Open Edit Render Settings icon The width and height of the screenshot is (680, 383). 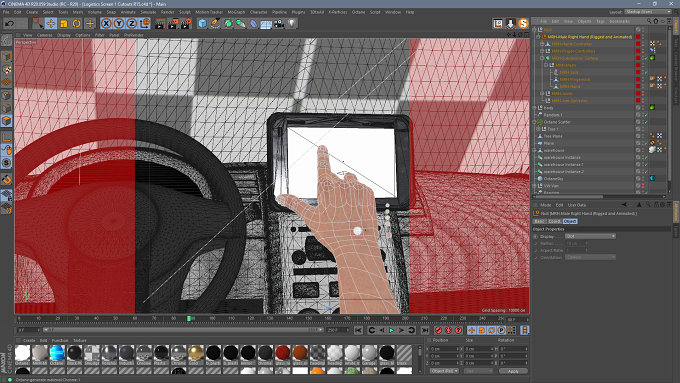tap(186, 23)
